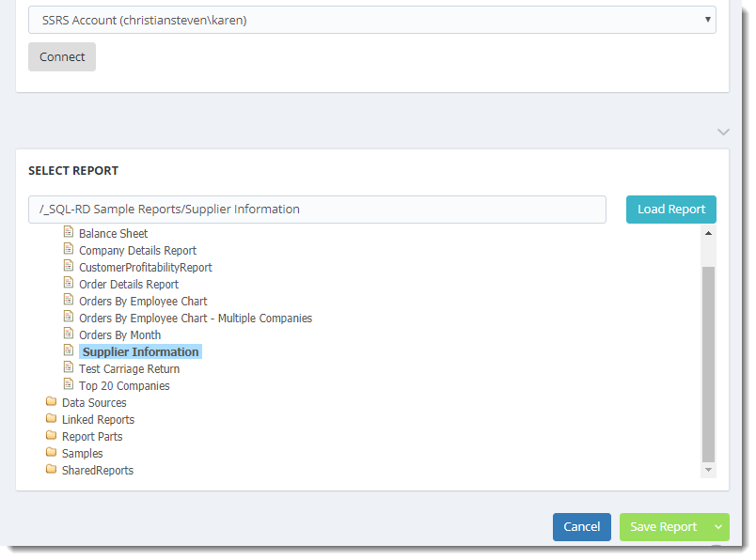Screen dimensions: 756x560
Task: Open the Data Sources folder label
Action: click(94, 403)
